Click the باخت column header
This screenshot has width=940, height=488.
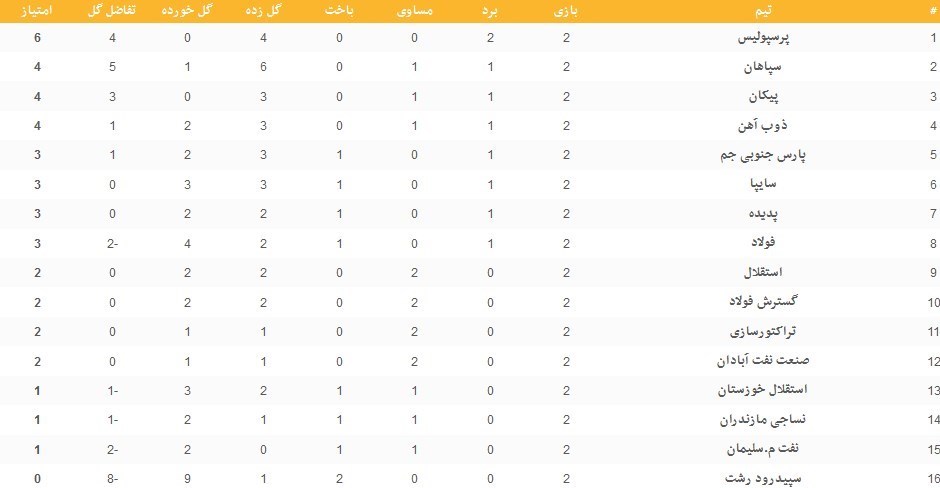340,10
